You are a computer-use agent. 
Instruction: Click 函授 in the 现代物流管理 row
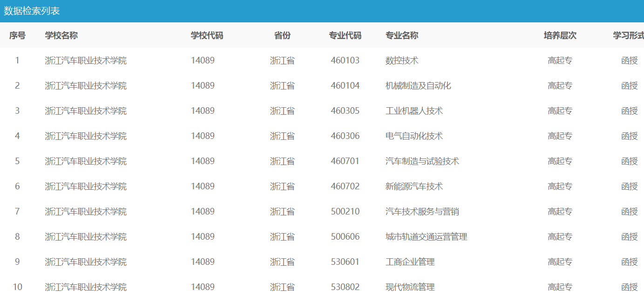coord(630,287)
